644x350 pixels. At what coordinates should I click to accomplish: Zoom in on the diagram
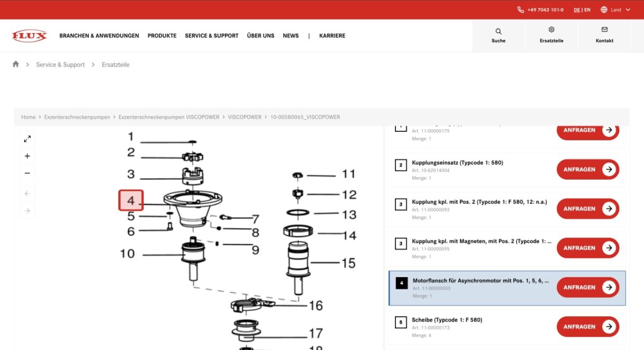(27, 157)
